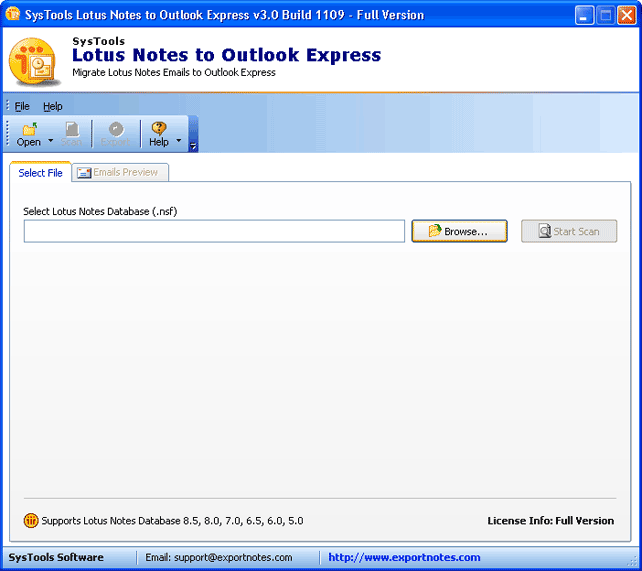Image resolution: width=642 pixels, height=571 pixels.
Task: Click the Lotus Notes Database path field
Action: 214,231
